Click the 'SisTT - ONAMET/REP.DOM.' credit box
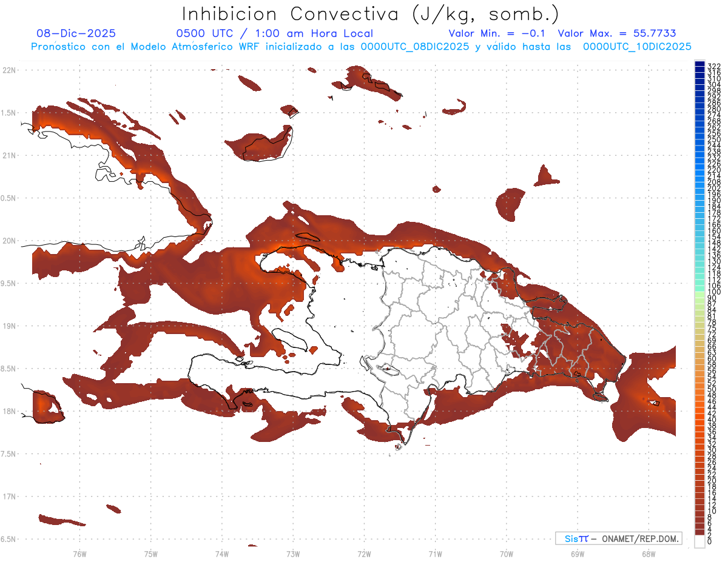Viewport: 728px width, 562px height. 618,538
